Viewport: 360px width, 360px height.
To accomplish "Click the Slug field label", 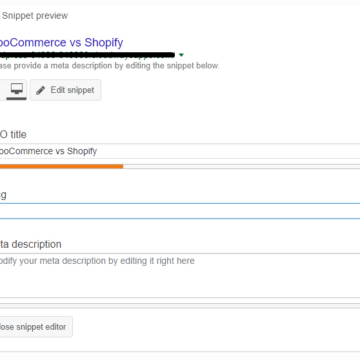I will click(3, 195).
